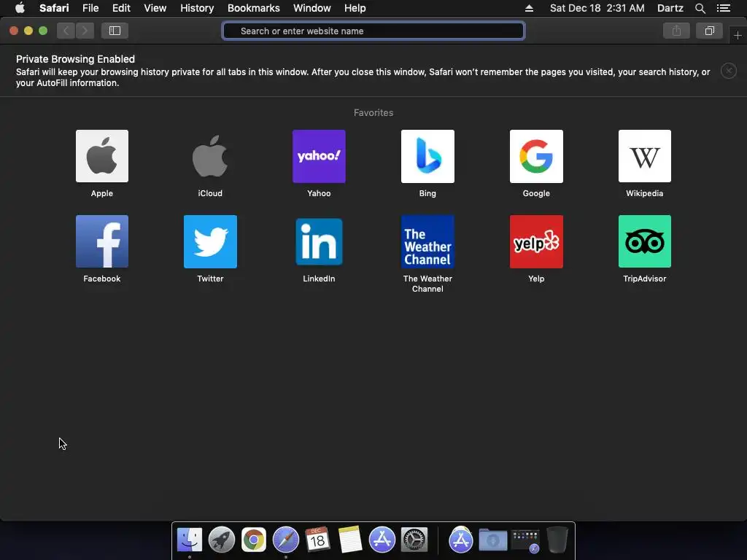The width and height of the screenshot is (747, 560).
Task: Click the Private Browsing Enabled heading
Action: (x=75, y=59)
